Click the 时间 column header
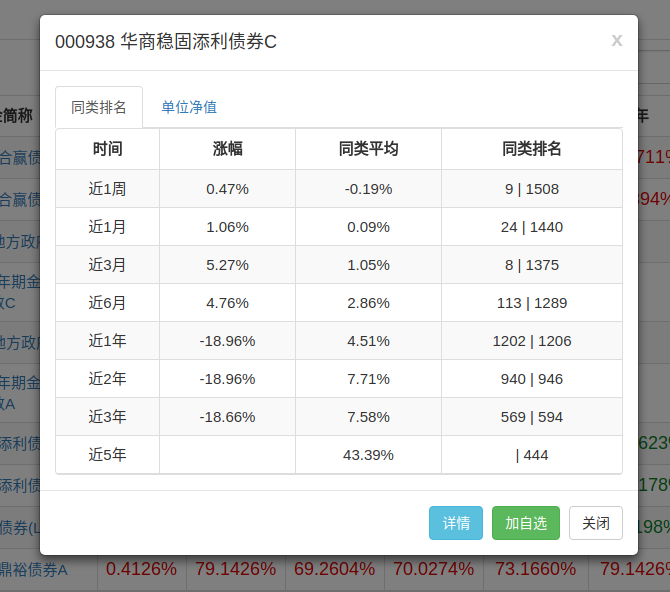 (x=108, y=149)
